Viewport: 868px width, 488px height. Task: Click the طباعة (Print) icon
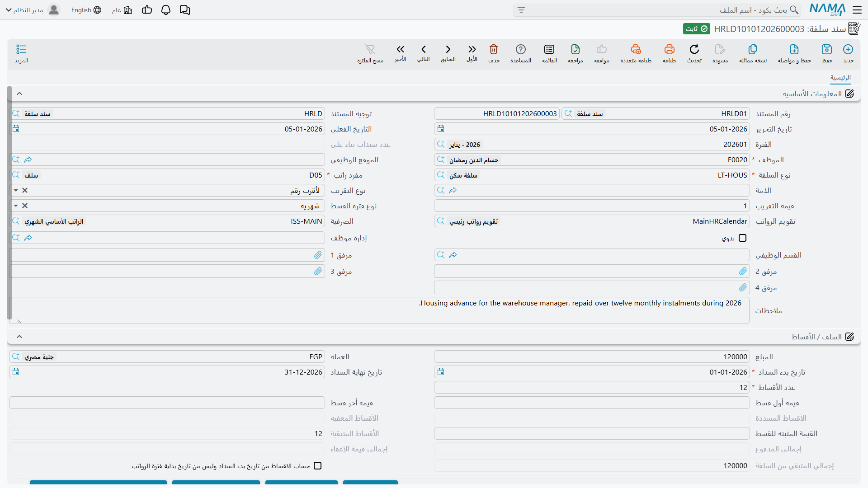[x=669, y=49]
